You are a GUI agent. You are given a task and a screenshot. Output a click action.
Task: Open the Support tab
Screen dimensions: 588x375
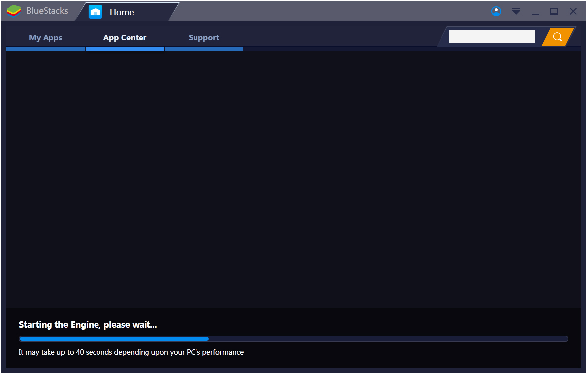pyautogui.click(x=204, y=38)
